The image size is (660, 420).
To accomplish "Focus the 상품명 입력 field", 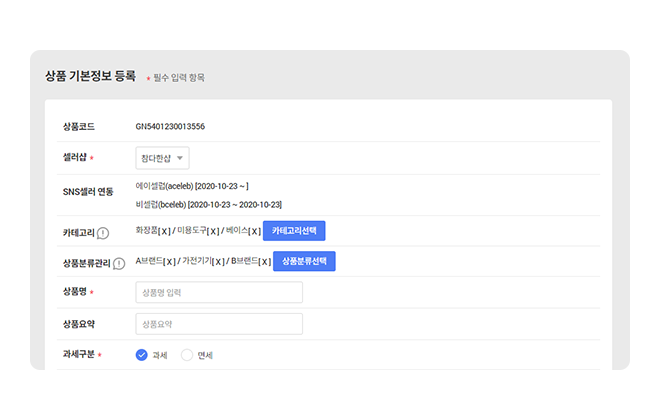I will tap(219, 292).
